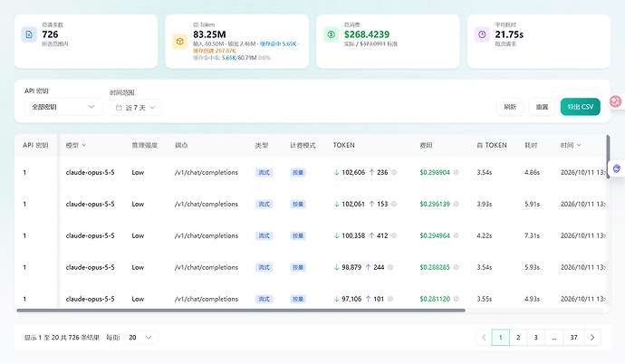The width and height of the screenshot is (625, 364).
Task: Click the info icon after tokens 100,358 ↑ 412
Action: [394, 235]
